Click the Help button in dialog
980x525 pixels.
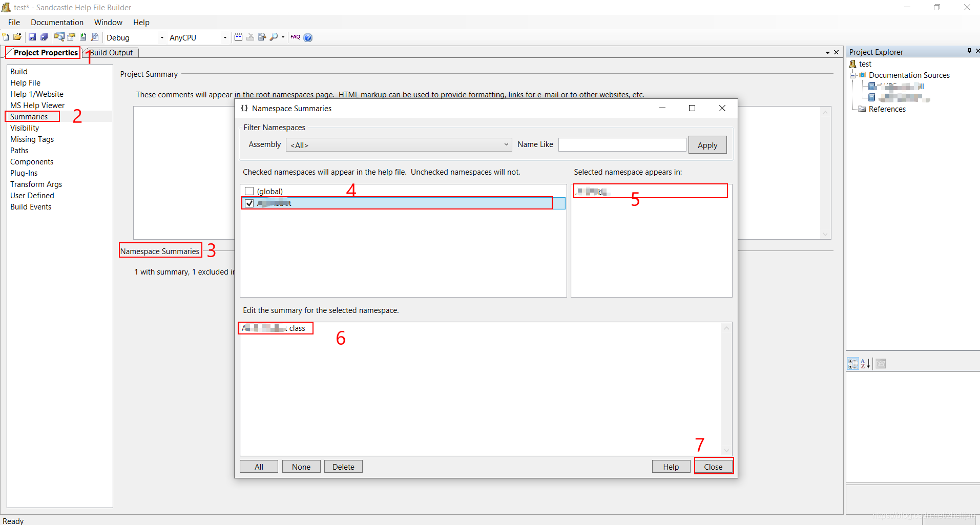point(671,467)
